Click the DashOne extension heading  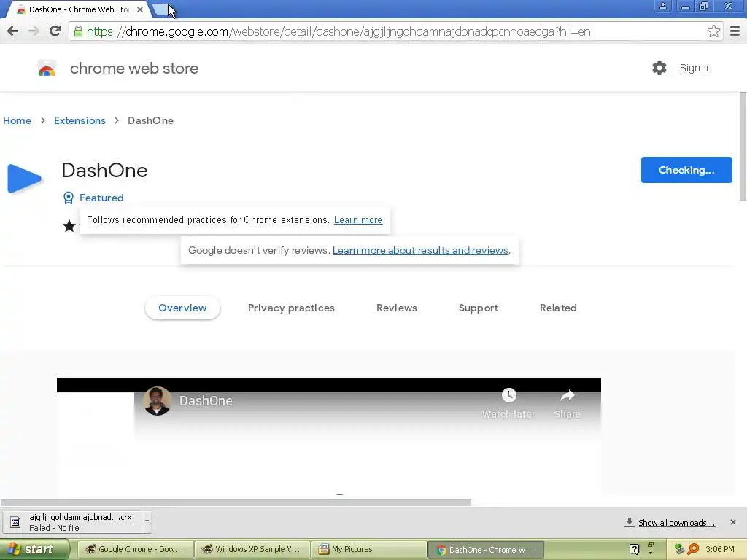(104, 171)
